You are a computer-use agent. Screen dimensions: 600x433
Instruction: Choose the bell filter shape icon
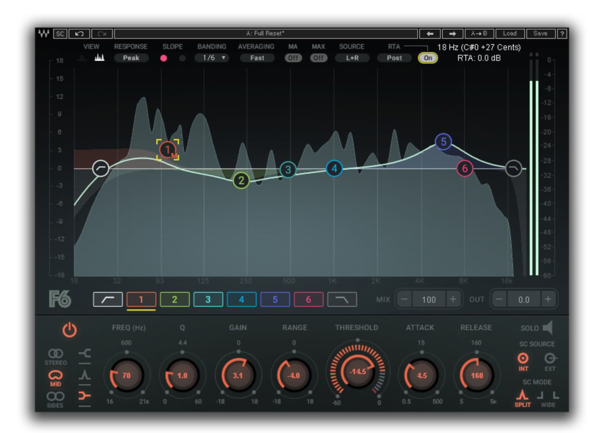pyautogui.click(x=85, y=374)
